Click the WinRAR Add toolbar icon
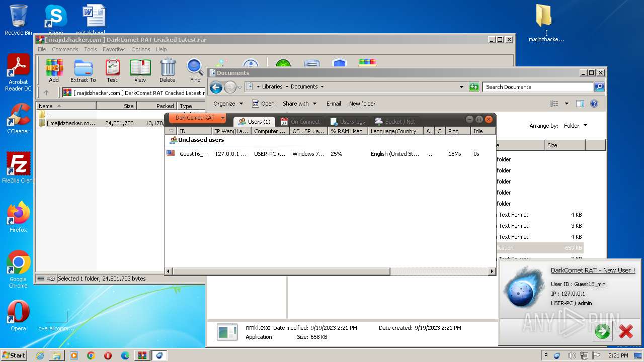Viewport: 644px width, 362px height. (x=54, y=71)
